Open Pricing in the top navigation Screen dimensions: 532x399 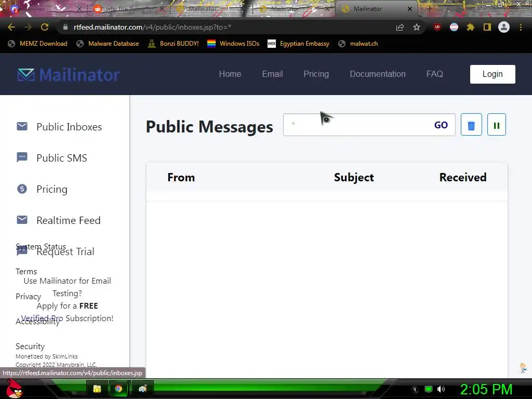[316, 74]
